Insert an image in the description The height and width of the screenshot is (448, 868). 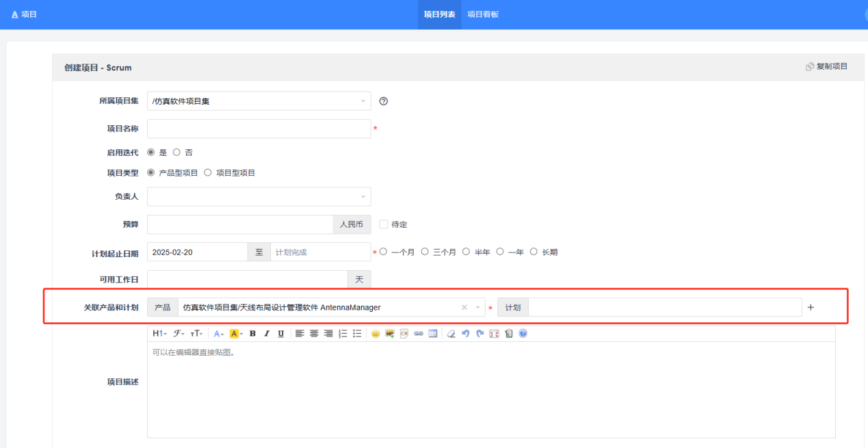(390, 334)
